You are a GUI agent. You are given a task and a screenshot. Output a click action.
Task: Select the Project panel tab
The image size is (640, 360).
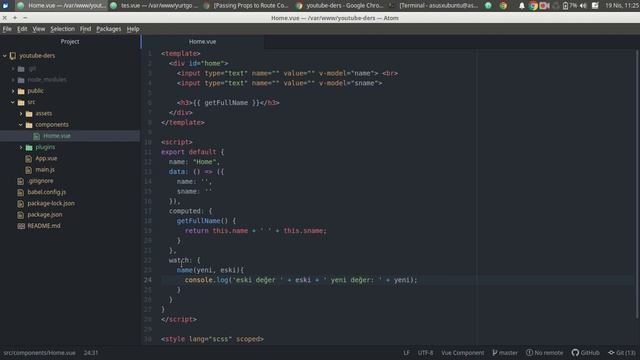[x=70, y=42]
